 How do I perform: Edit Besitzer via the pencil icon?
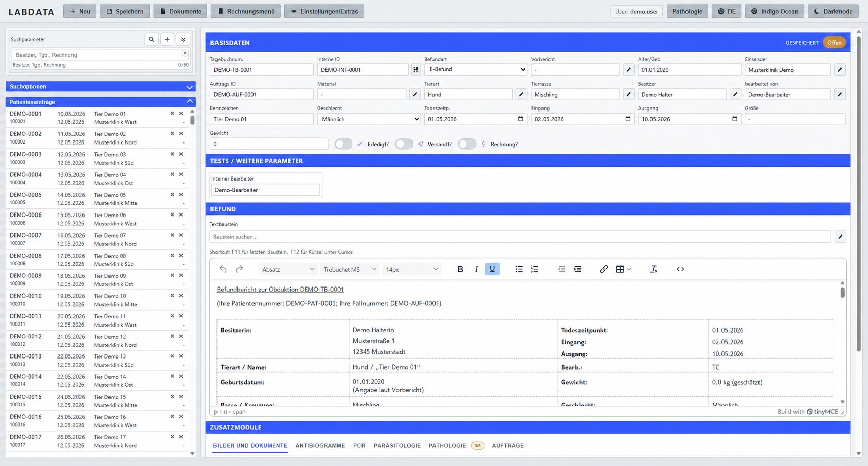coord(735,94)
